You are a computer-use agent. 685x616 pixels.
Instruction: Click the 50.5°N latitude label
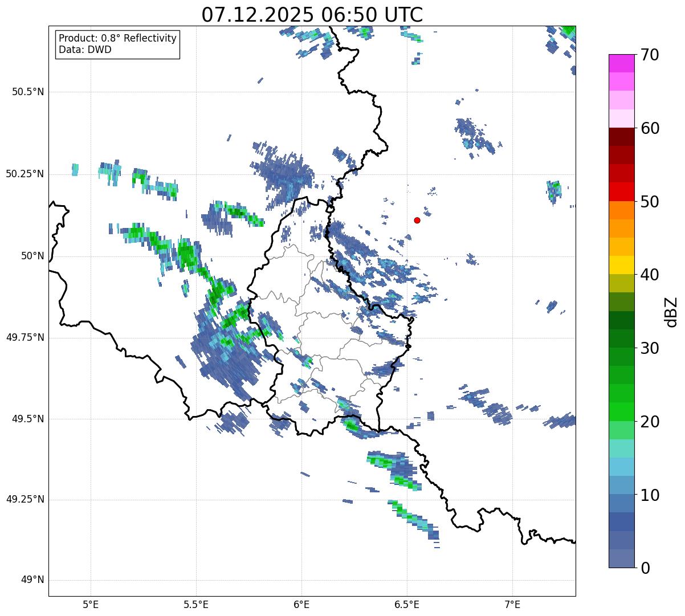click(28, 92)
